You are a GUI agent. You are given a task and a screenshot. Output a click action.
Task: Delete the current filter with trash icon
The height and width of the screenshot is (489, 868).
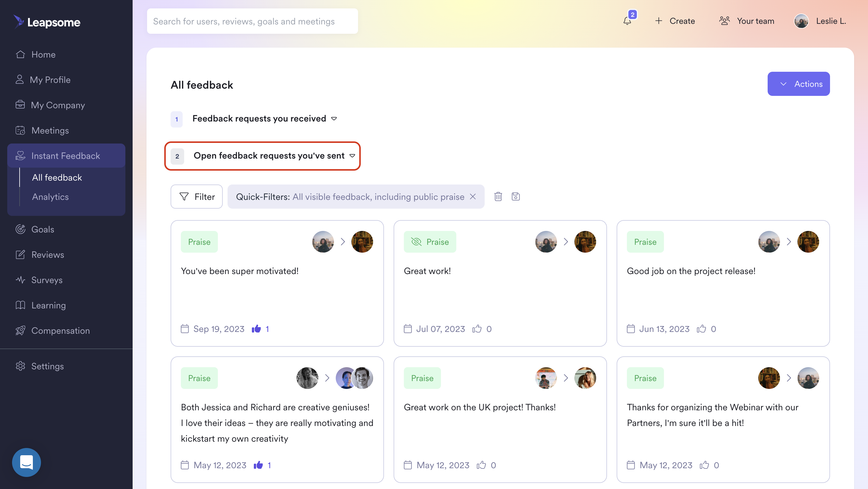pos(498,197)
